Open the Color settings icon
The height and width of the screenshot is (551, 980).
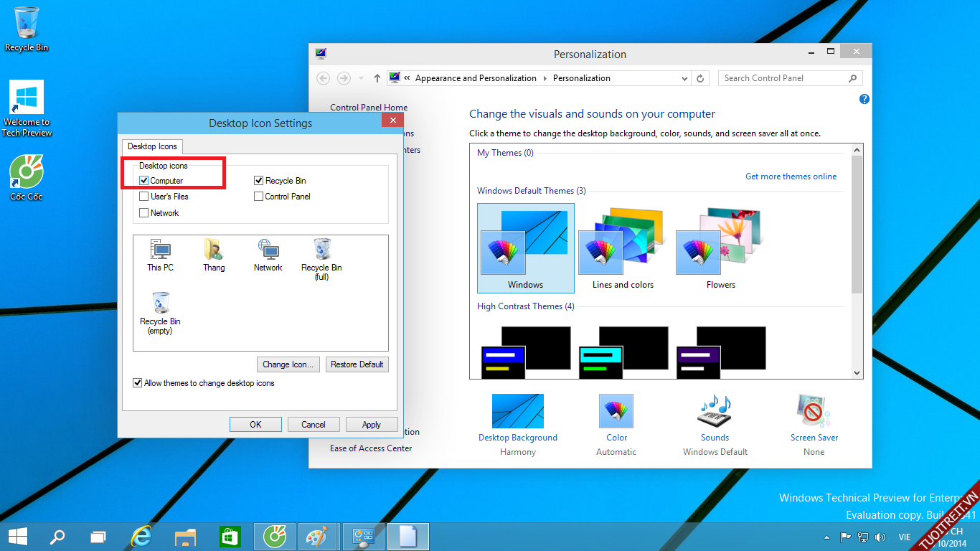pyautogui.click(x=616, y=411)
